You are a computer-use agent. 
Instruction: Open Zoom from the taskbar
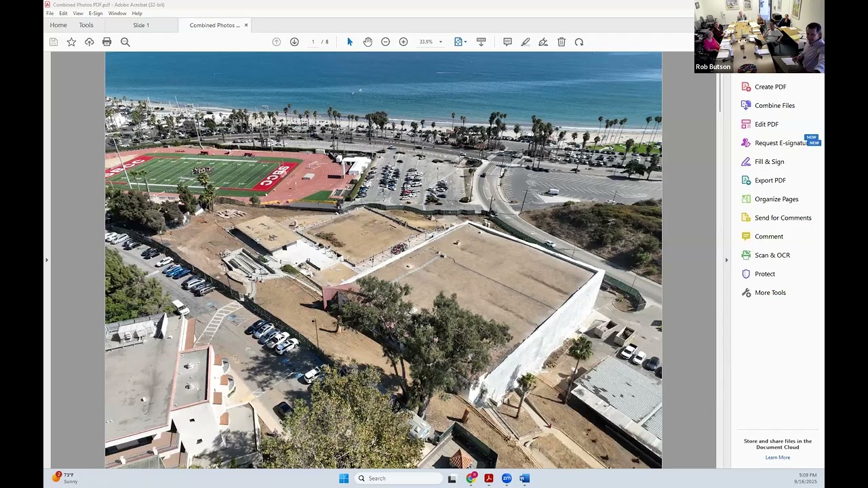pos(507,479)
